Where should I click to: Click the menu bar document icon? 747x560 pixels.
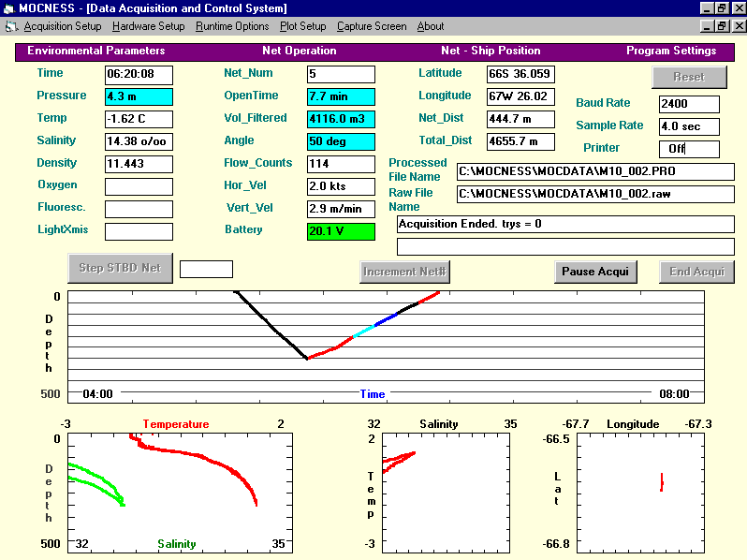[11, 27]
